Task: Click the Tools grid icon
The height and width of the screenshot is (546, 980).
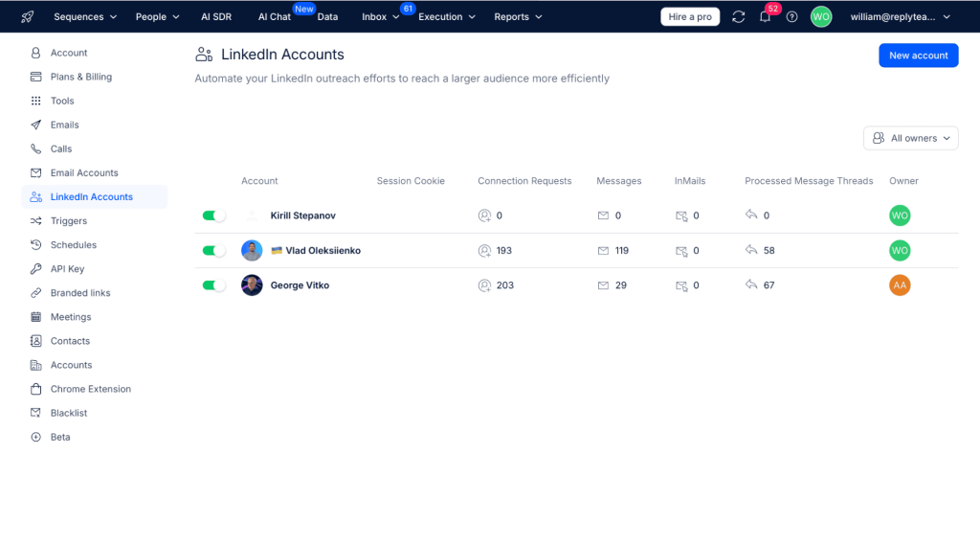Action: click(x=35, y=101)
